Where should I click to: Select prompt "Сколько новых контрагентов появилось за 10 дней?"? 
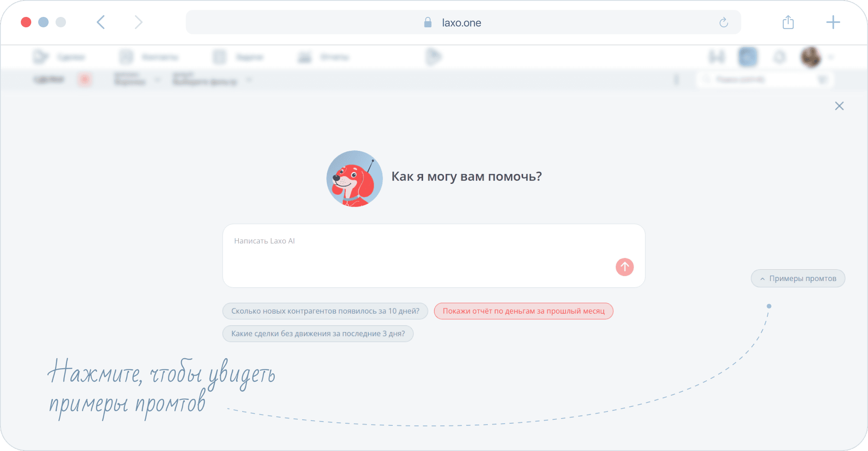point(325,311)
